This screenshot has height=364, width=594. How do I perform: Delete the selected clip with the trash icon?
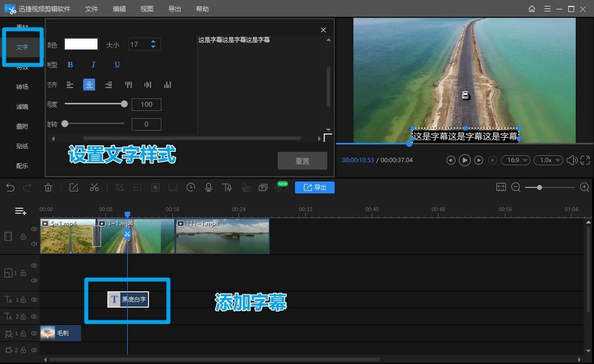(48, 187)
